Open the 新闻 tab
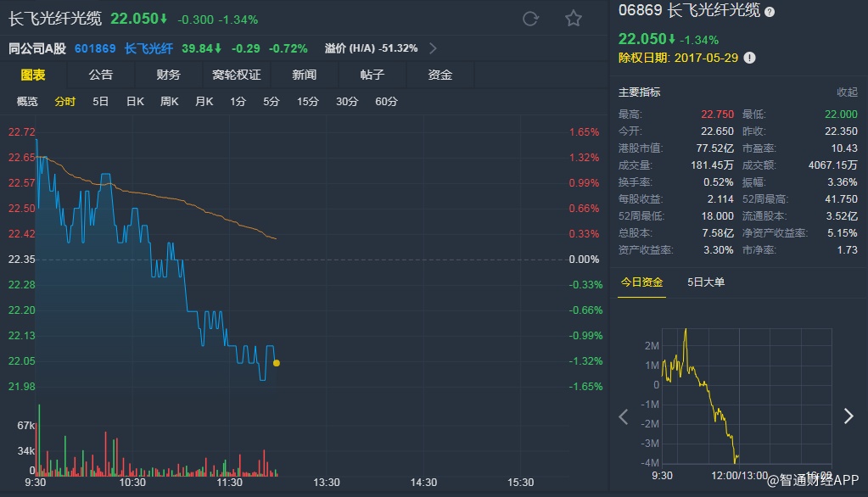Image resolution: width=868 pixels, height=497 pixels. coord(305,75)
